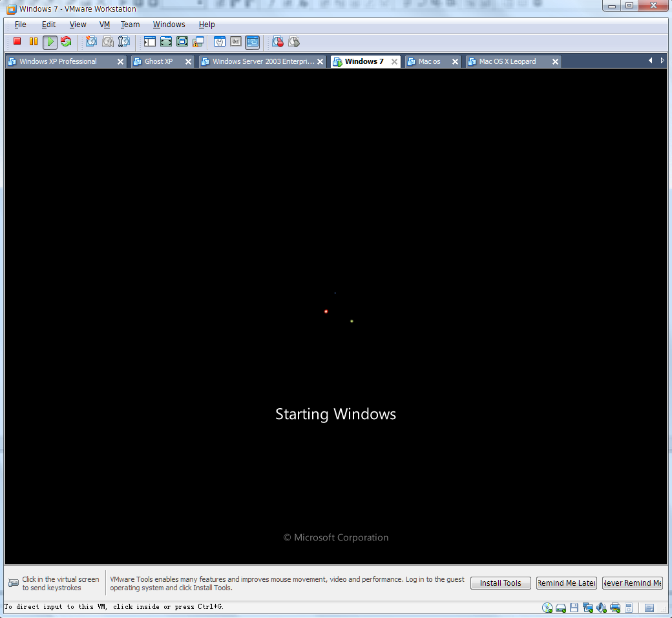Minimize the VMware Workstation window
Image resolution: width=672 pixels, height=618 pixels.
612,6
